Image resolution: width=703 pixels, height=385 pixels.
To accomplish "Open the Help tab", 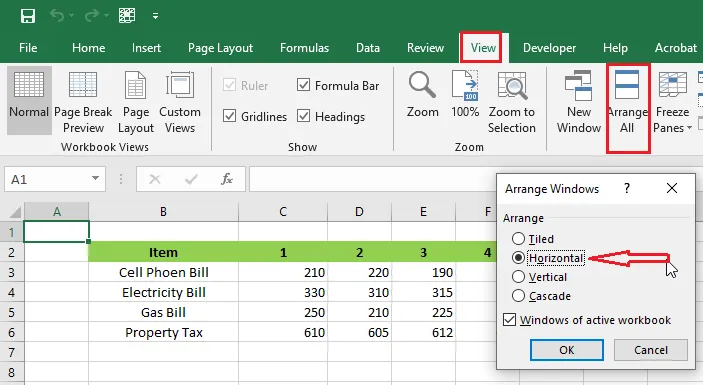I will [615, 48].
